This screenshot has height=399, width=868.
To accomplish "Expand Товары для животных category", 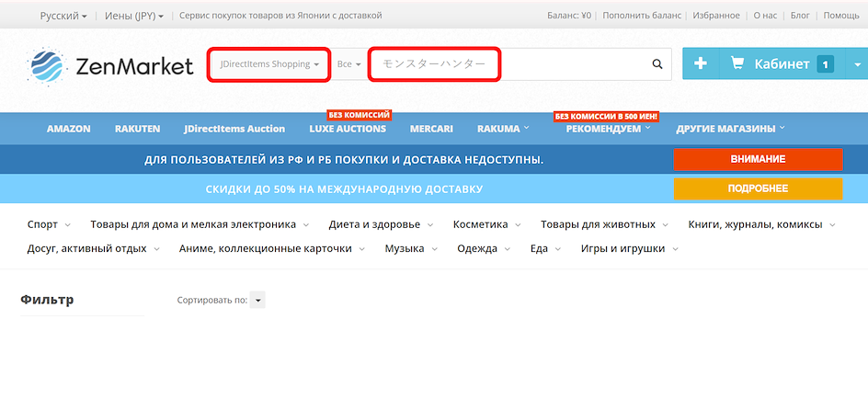I will 604,224.
